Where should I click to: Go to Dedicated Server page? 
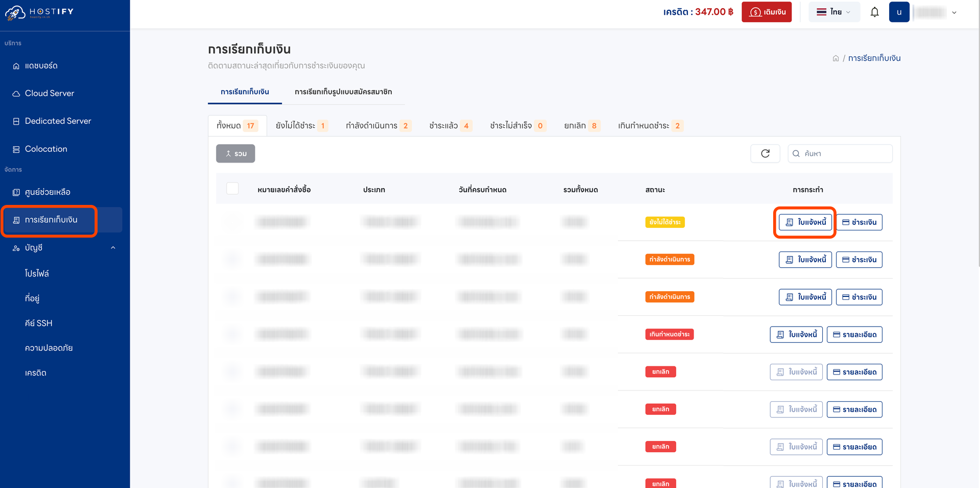click(x=58, y=121)
